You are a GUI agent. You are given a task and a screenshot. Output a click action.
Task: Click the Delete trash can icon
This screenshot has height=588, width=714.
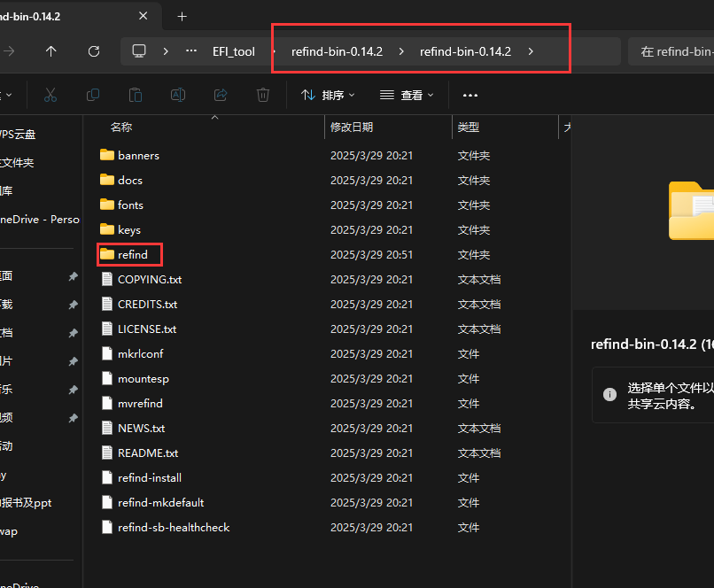[263, 95]
